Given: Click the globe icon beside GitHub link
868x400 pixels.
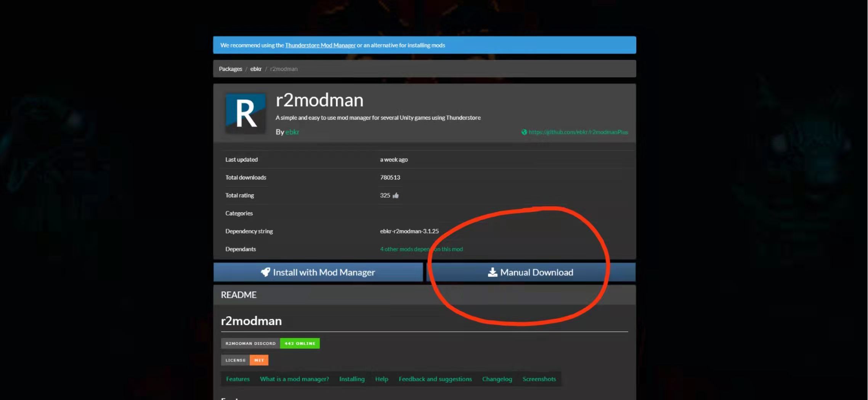Looking at the screenshot, I should 524,132.
